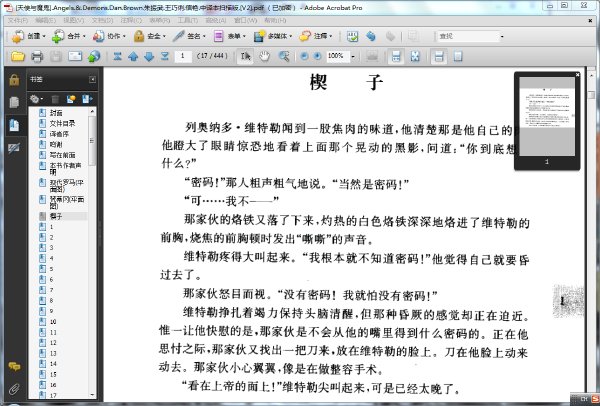Open the 文档(D) menu
This screenshot has height=406, width=600.
[x=102, y=20]
